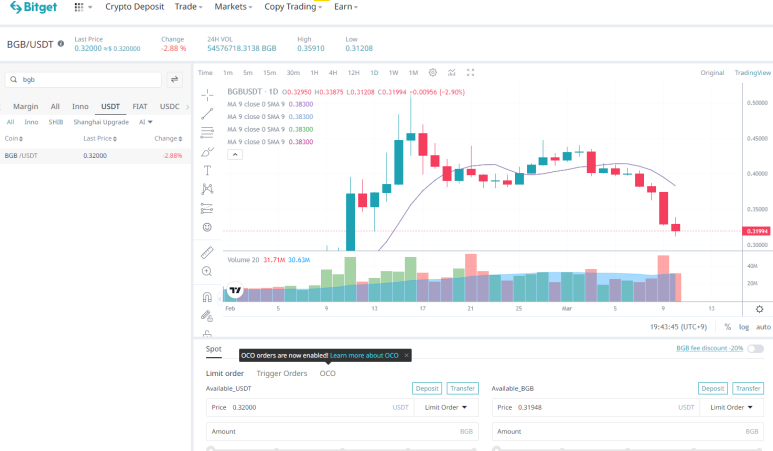Set the chart interval to 15m

pos(269,72)
